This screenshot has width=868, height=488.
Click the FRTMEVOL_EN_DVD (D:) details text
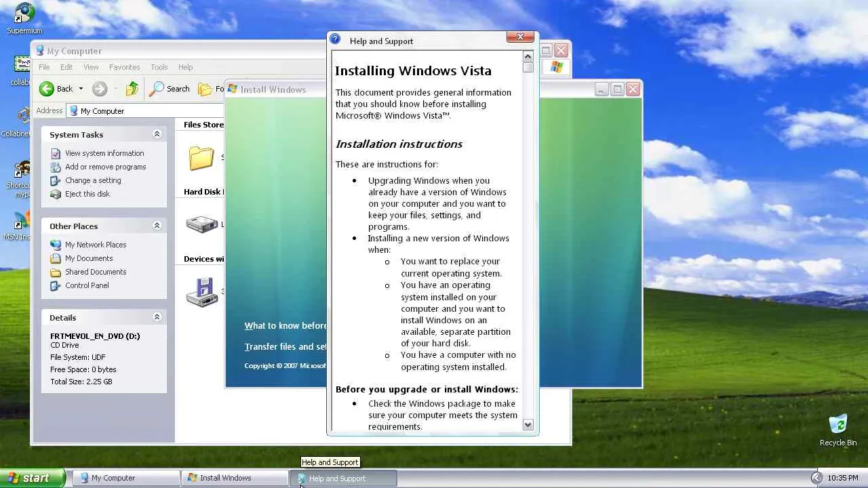point(95,336)
